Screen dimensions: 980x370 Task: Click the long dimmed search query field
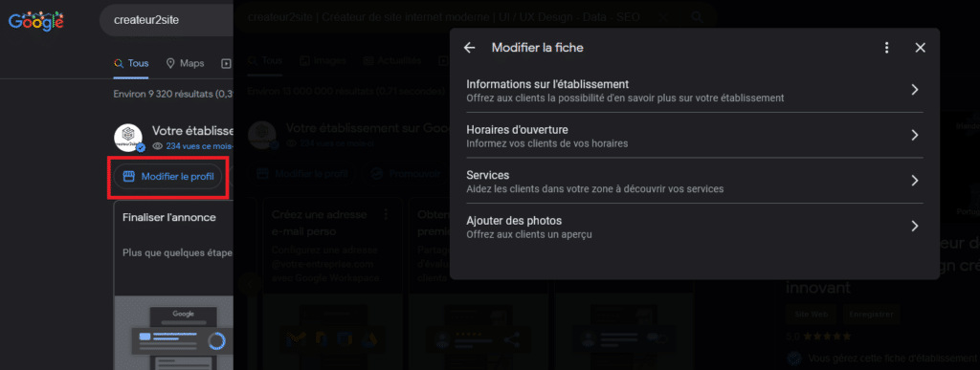tap(444, 17)
